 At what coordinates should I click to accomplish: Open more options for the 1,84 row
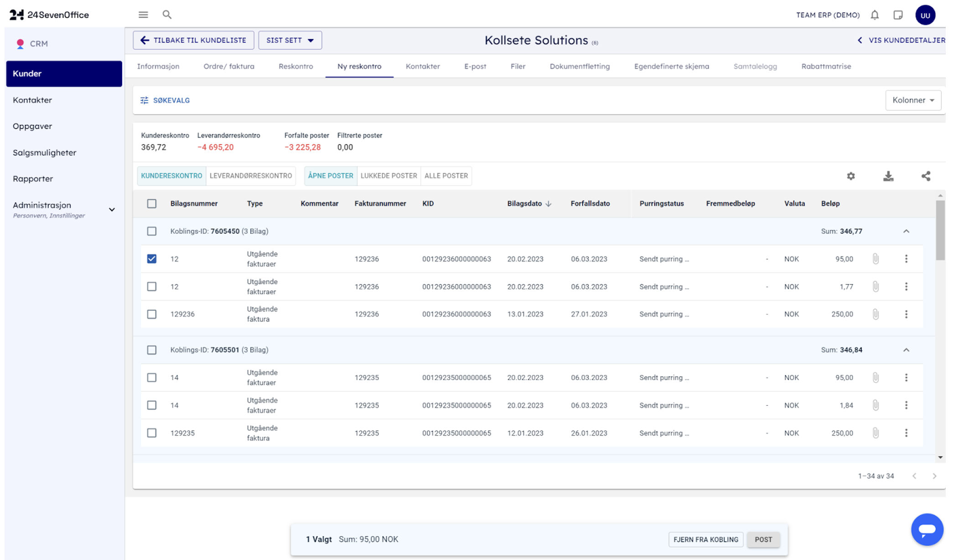(906, 405)
